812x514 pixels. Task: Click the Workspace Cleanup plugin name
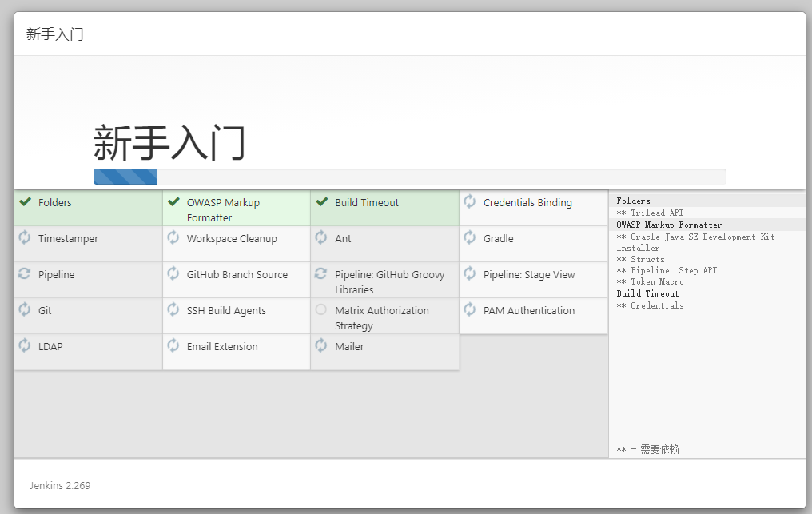pyautogui.click(x=232, y=239)
